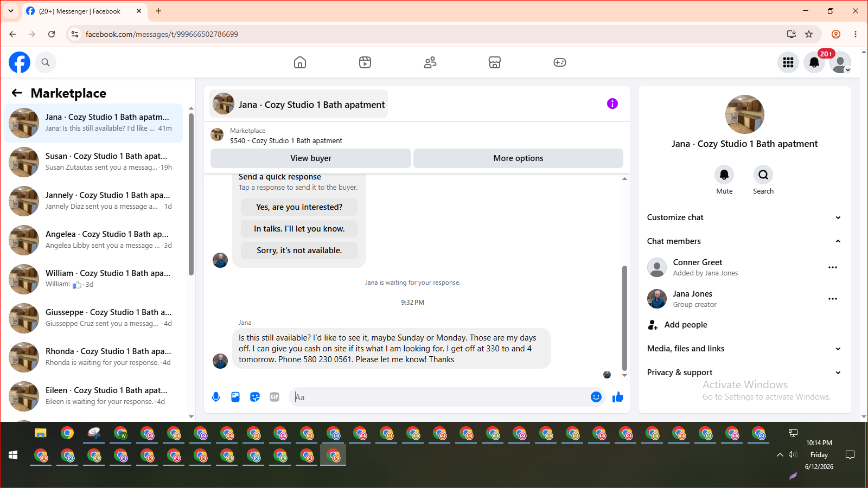Open options menu for Jana Jones
This screenshot has width=868, height=488.
833,299
